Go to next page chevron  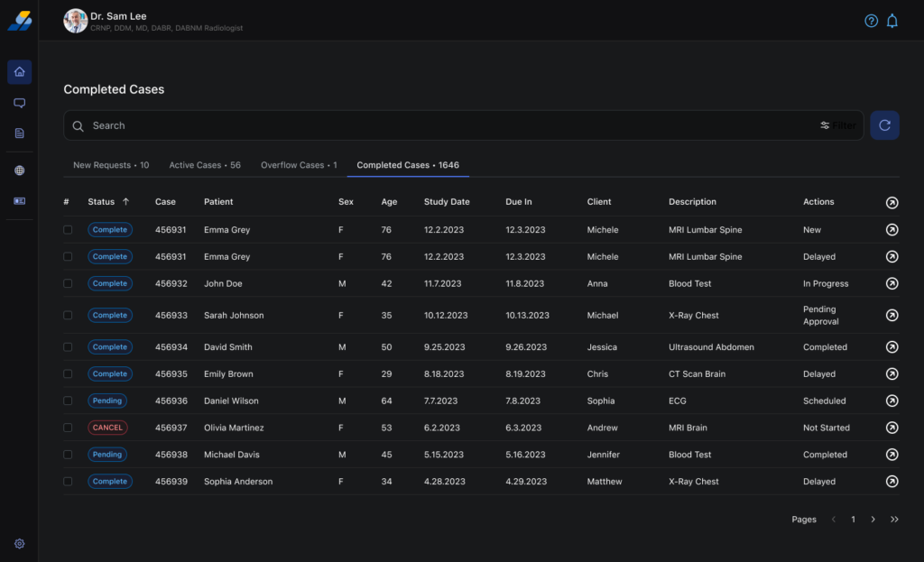pyautogui.click(x=873, y=520)
